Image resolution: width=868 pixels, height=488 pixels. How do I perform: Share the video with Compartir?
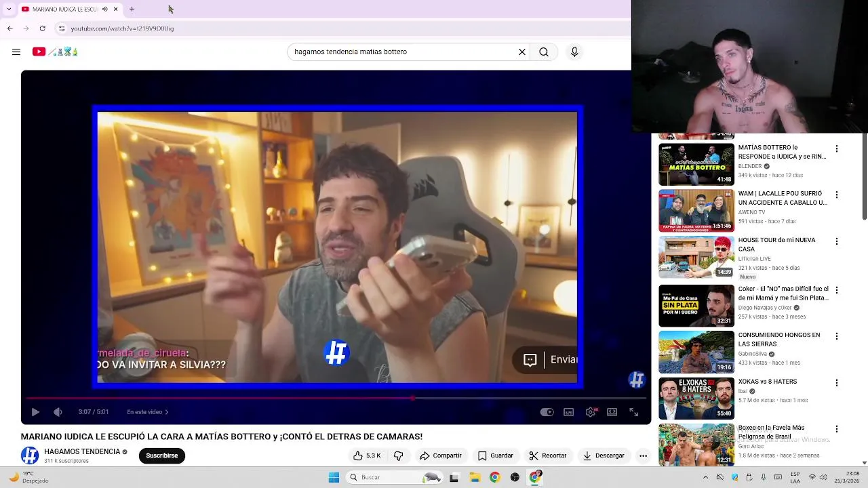point(441,455)
